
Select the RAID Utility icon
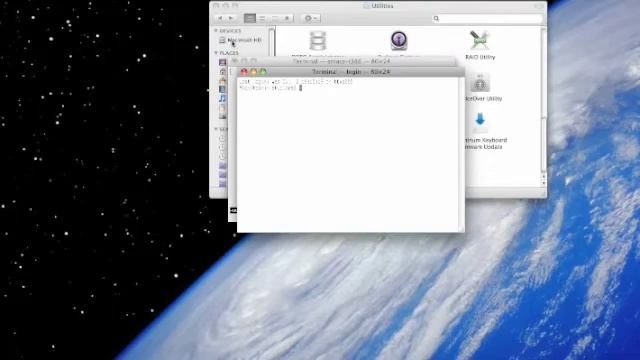(480, 40)
